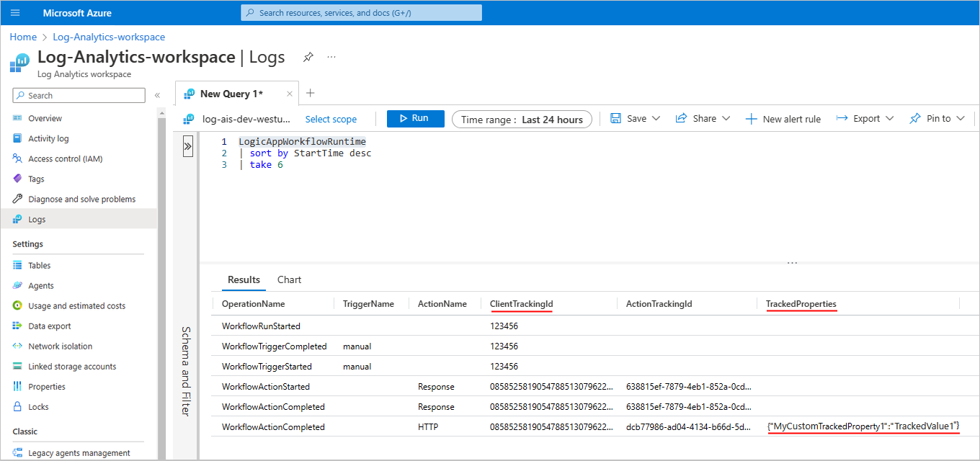The width and height of the screenshot is (980, 461).
Task: Click the Select scope link
Action: click(x=331, y=118)
